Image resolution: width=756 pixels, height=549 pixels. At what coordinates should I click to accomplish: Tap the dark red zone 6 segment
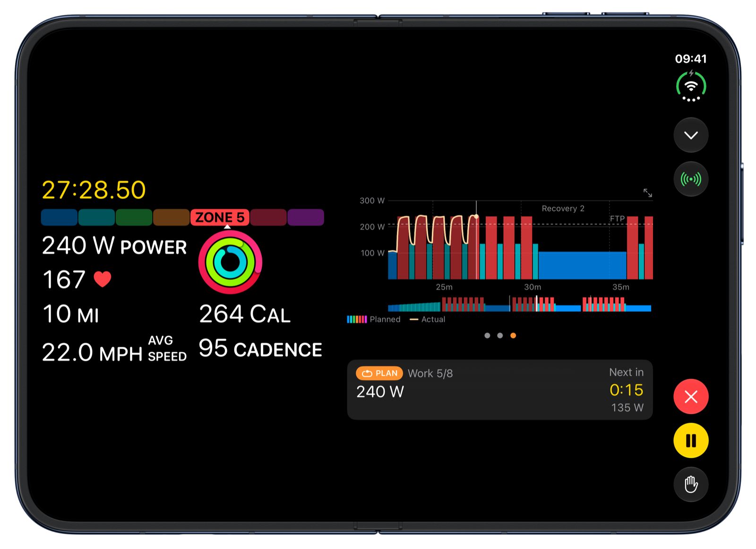click(x=268, y=217)
